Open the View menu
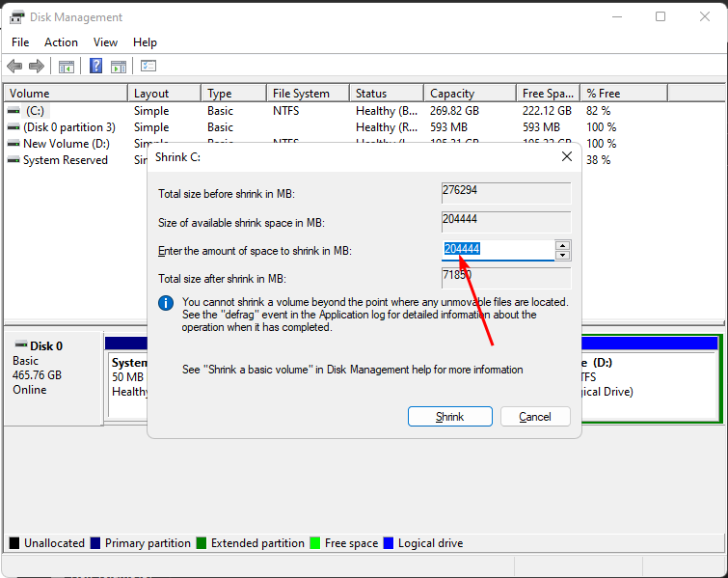This screenshot has height=578, width=728. 105,42
